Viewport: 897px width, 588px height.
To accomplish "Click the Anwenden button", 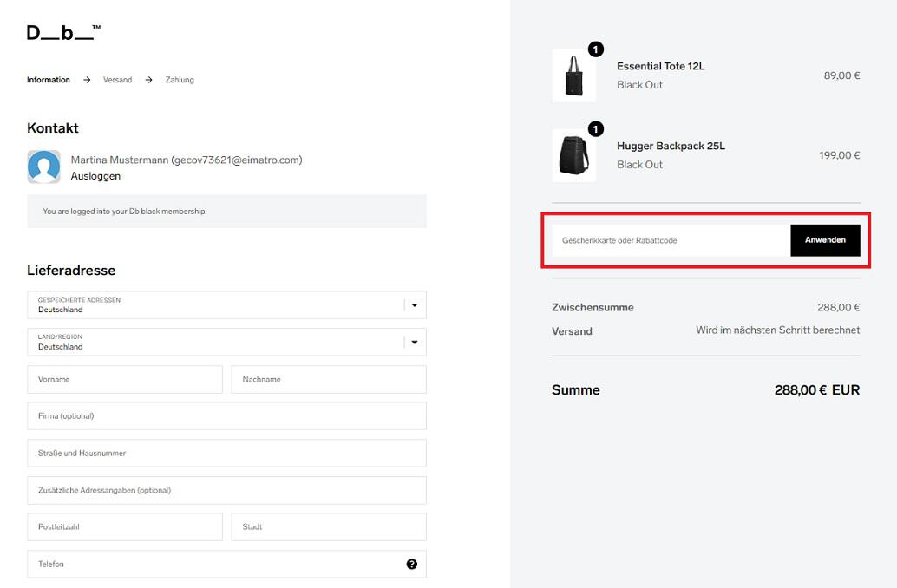I will pyautogui.click(x=825, y=240).
